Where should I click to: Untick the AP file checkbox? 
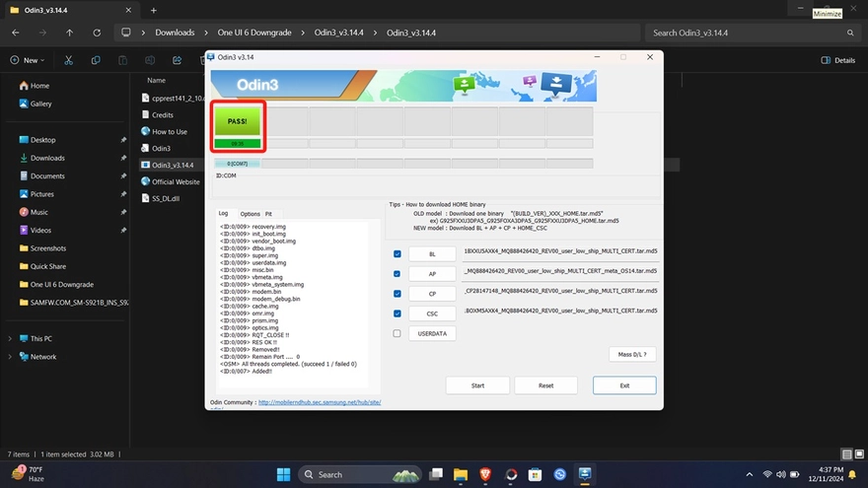397,274
